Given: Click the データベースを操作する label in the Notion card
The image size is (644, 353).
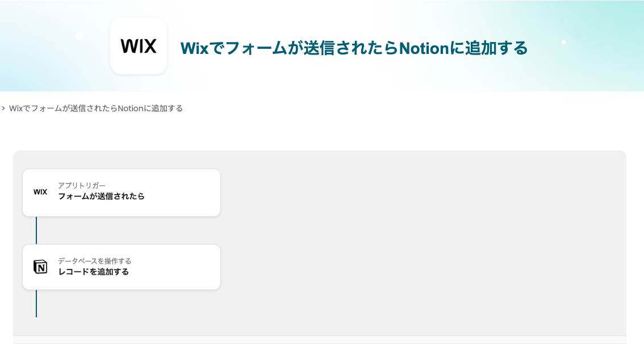Looking at the screenshot, I should click(x=93, y=260).
